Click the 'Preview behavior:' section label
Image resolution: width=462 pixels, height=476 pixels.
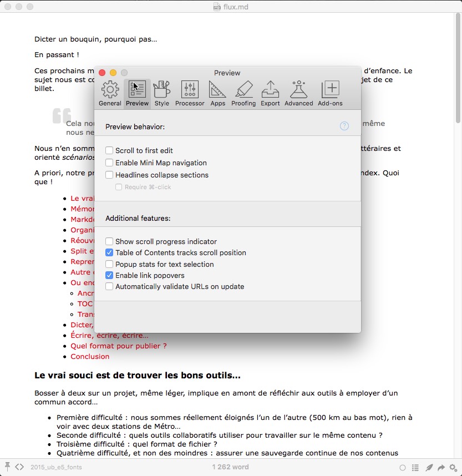point(135,126)
